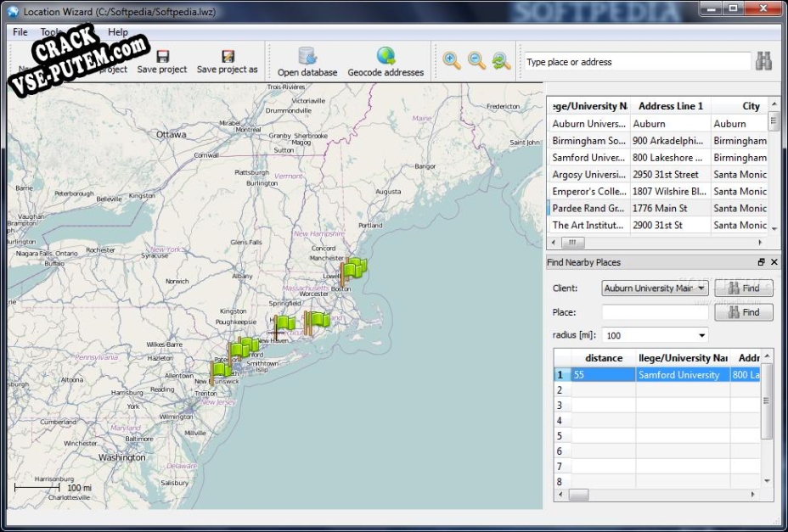788x532 pixels.
Task: Zoom out on the map
Action: pyautogui.click(x=477, y=60)
